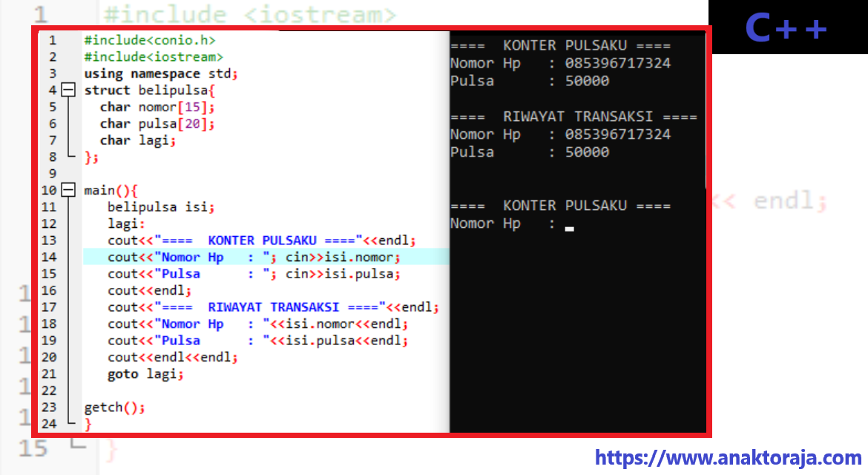Collapse the main() function block at line 10
868x475 pixels.
coord(67,190)
